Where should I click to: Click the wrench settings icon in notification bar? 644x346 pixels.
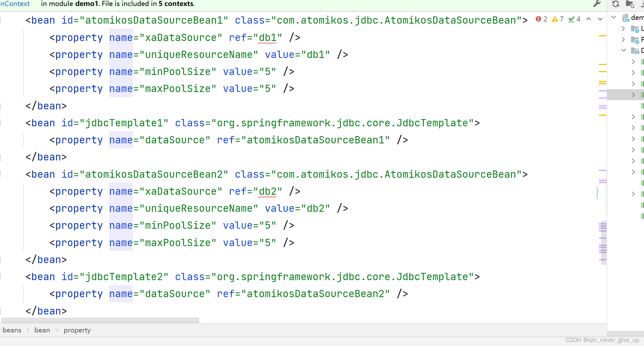[x=597, y=4]
